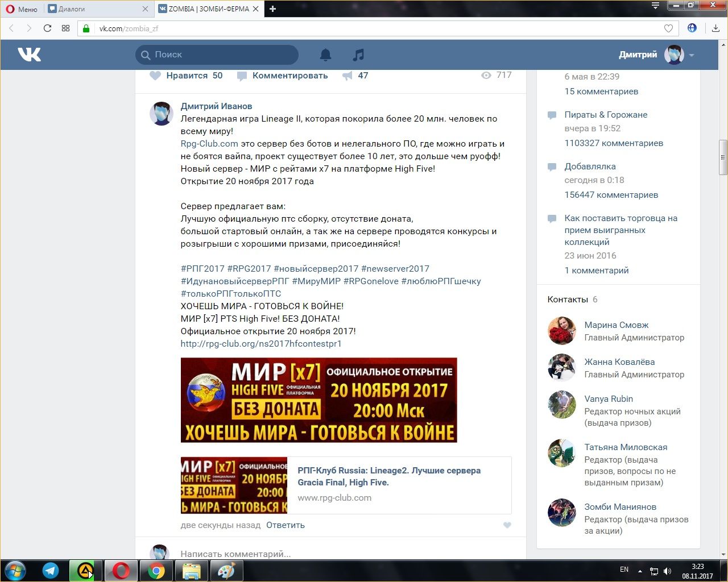Open Дмитрий Иванов comment author profile
This screenshot has height=582, width=728.
[216, 106]
